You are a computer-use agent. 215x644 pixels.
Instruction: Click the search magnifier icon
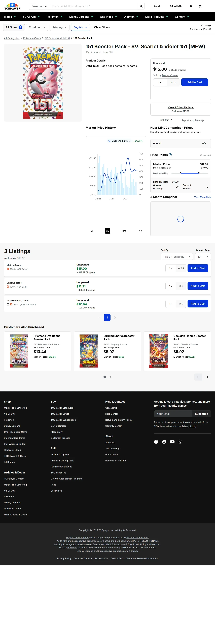pos(141,6)
